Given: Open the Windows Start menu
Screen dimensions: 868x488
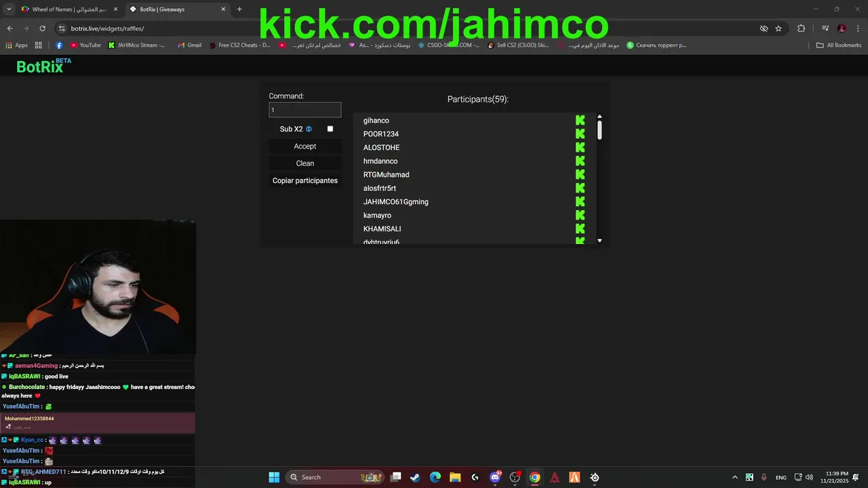Looking at the screenshot, I should (274, 477).
